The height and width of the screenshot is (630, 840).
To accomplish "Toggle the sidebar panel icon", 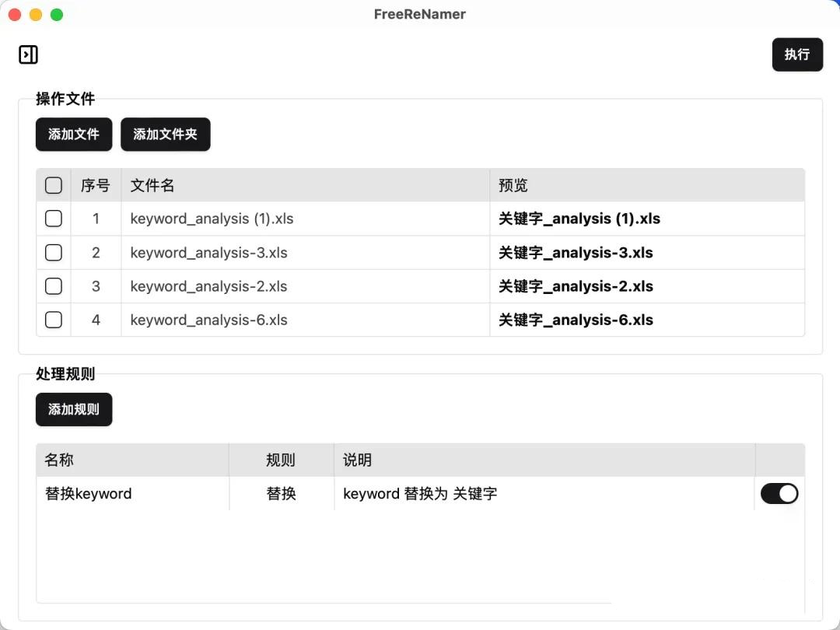I will (29, 54).
